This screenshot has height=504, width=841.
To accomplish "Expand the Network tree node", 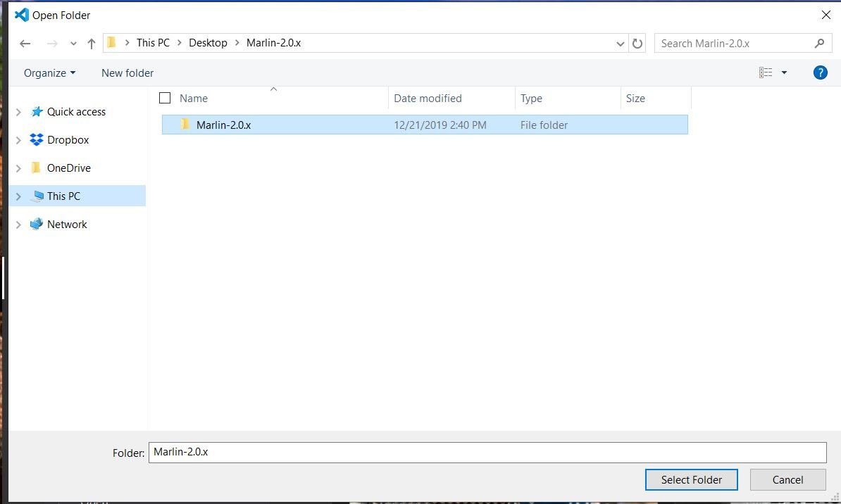I will [x=18, y=225].
